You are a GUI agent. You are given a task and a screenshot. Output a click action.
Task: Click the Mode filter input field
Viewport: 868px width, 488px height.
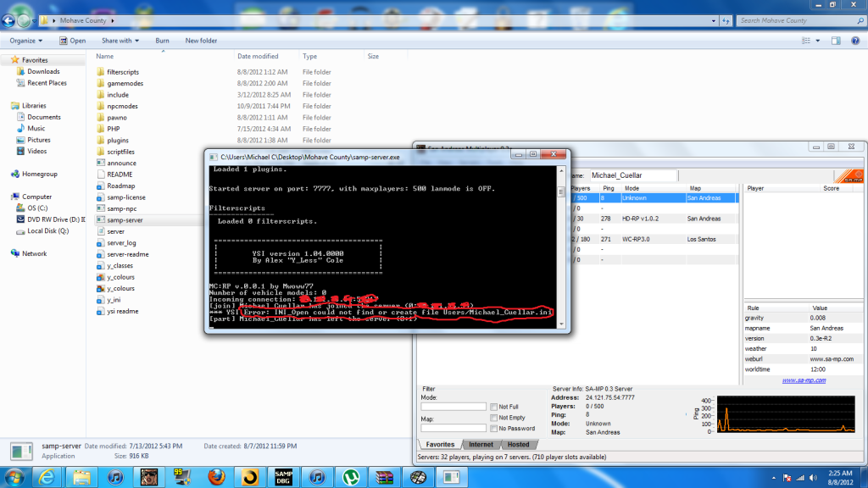[453, 407]
